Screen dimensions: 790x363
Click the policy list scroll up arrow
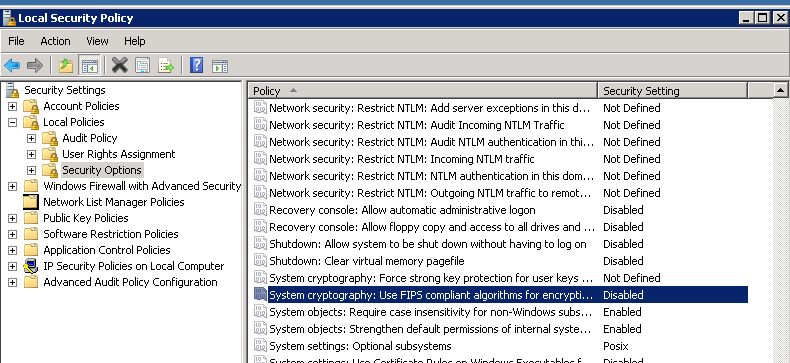780,91
